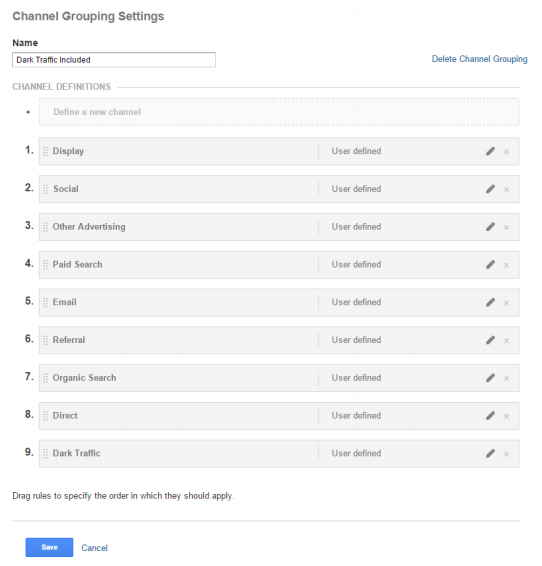This screenshot has height=566, width=542.
Task: Select the Referral channel row
Action: point(279,340)
